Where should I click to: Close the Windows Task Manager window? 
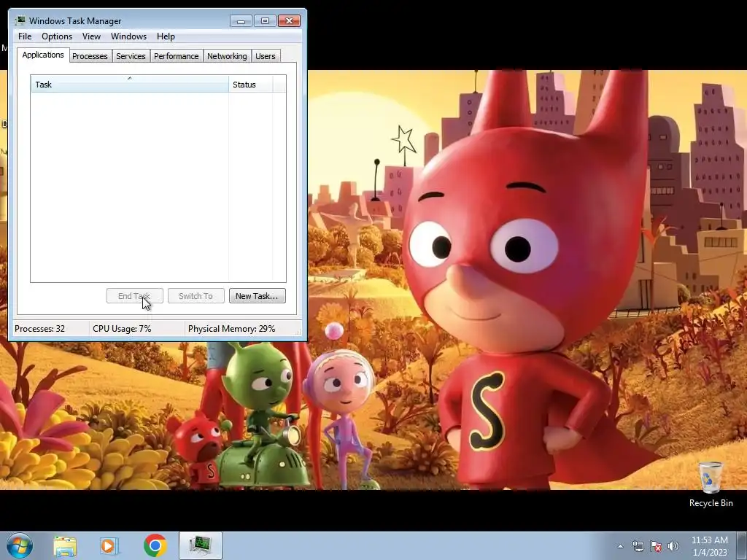point(289,20)
